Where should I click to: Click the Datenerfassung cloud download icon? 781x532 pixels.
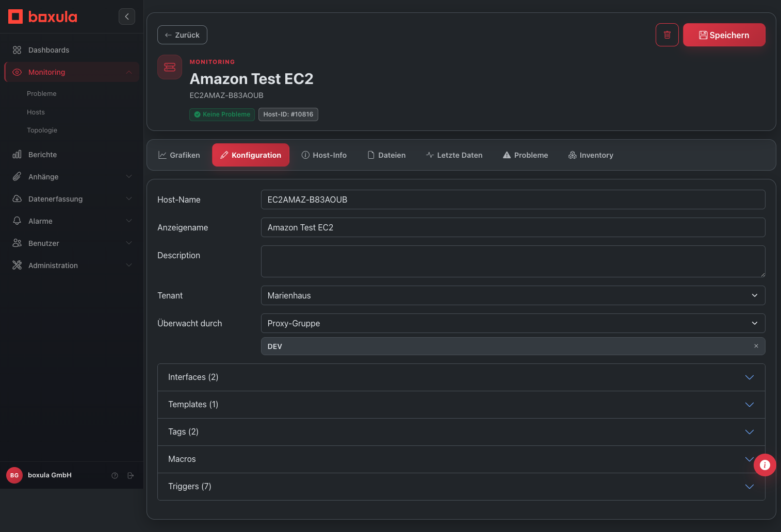[x=17, y=199]
